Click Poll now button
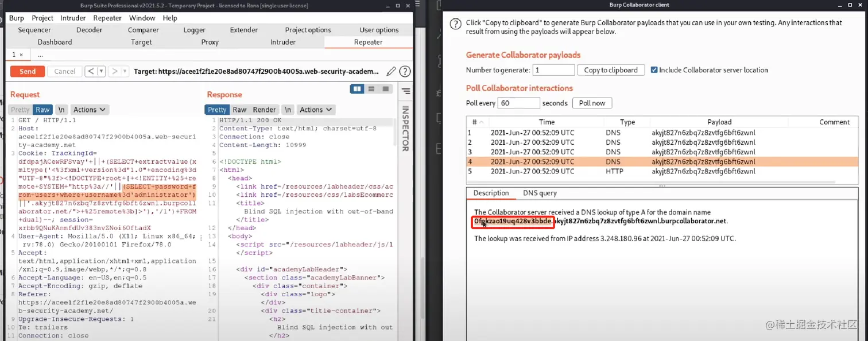 click(x=592, y=103)
